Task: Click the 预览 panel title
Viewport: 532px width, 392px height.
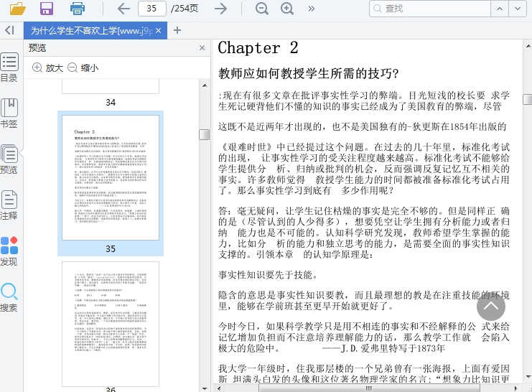Action: pyautogui.click(x=37, y=48)
